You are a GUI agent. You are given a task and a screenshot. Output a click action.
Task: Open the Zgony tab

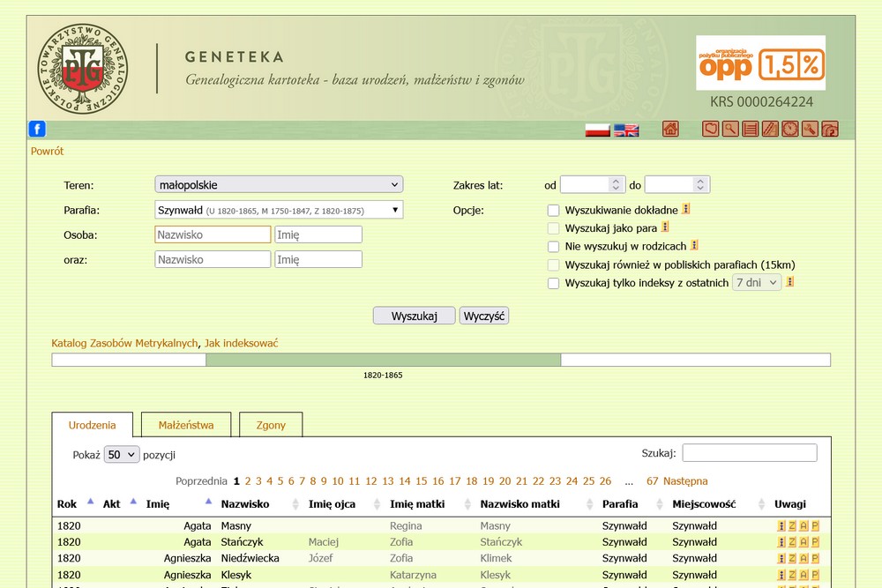point(271,425)
